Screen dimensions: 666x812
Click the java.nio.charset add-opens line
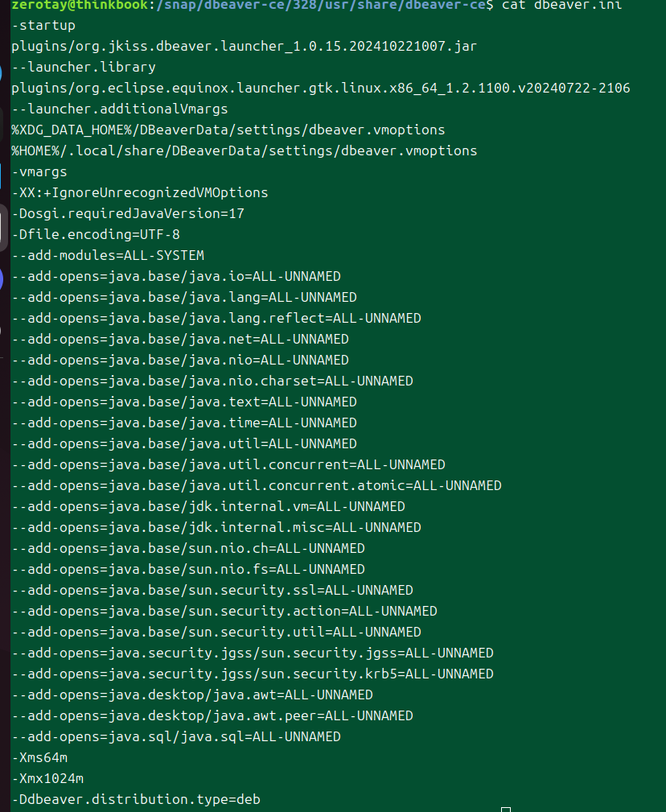(x=212, y=381)
